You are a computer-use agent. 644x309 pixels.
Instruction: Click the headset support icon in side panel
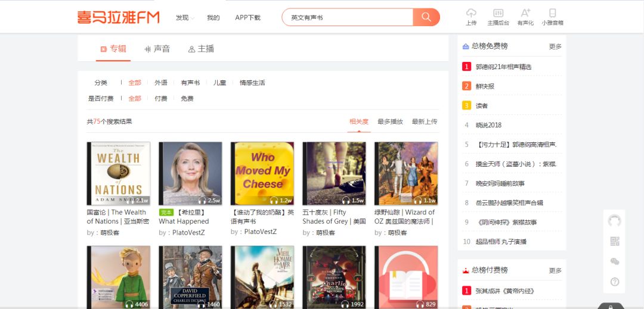614,221
